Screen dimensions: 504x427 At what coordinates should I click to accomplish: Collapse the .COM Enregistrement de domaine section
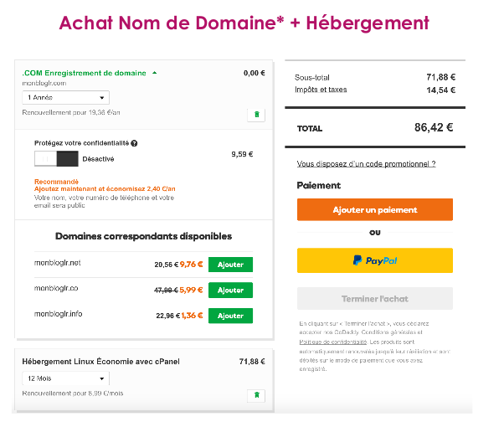click(x=155, y=73)
